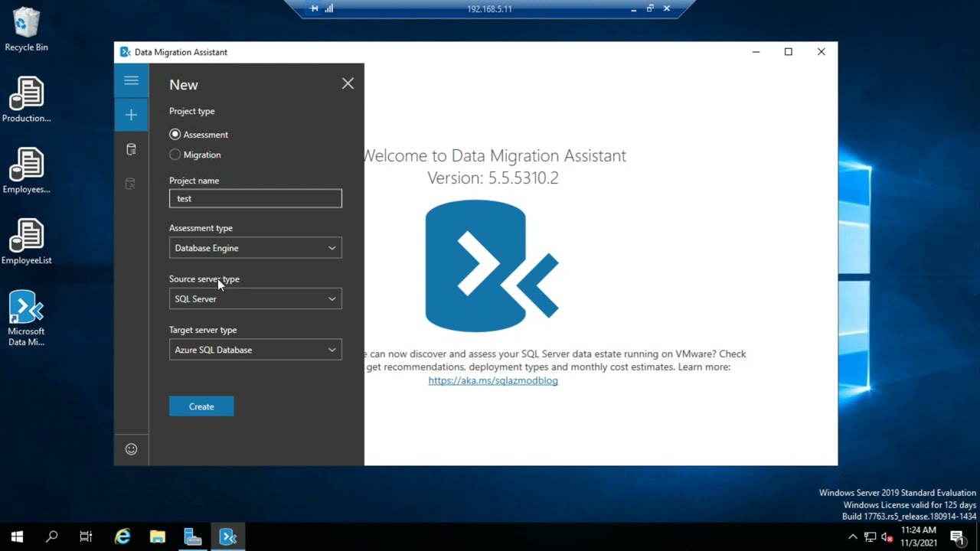
Task: Launch Internet Explorer from the taskbar
Action: pyautogui.click(x=122, y=536)
